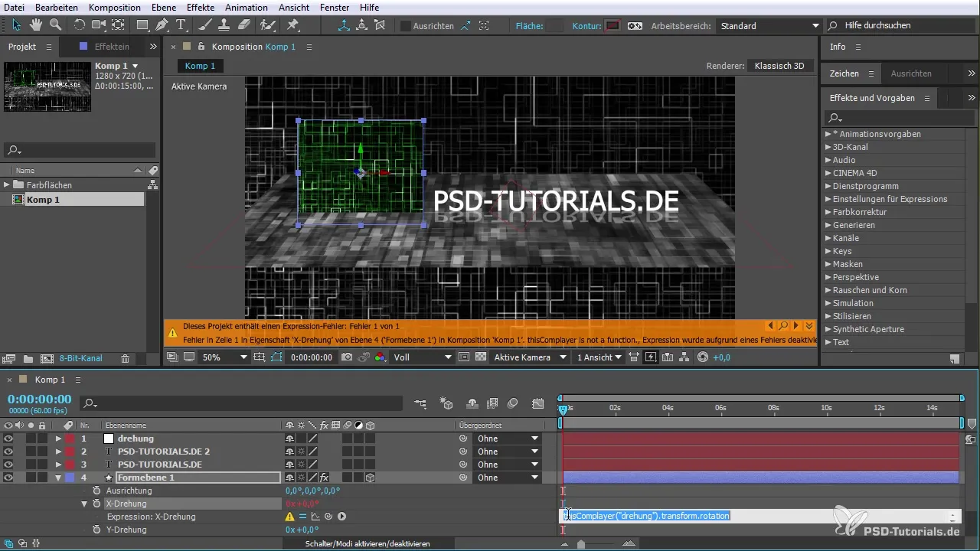
Task: Click the motion blur enable icon in timeline
Action: click(513, 403)
